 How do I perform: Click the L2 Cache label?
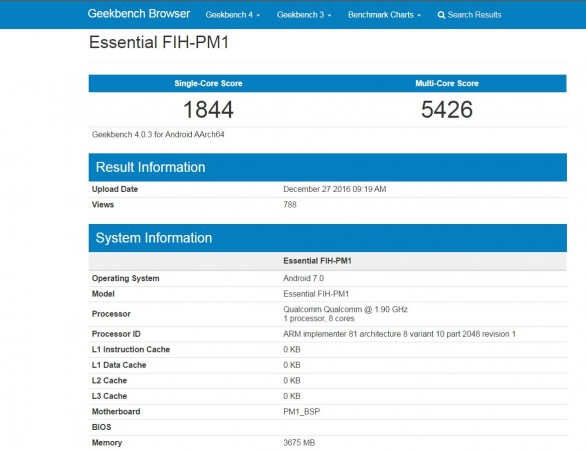click(109, 380)
